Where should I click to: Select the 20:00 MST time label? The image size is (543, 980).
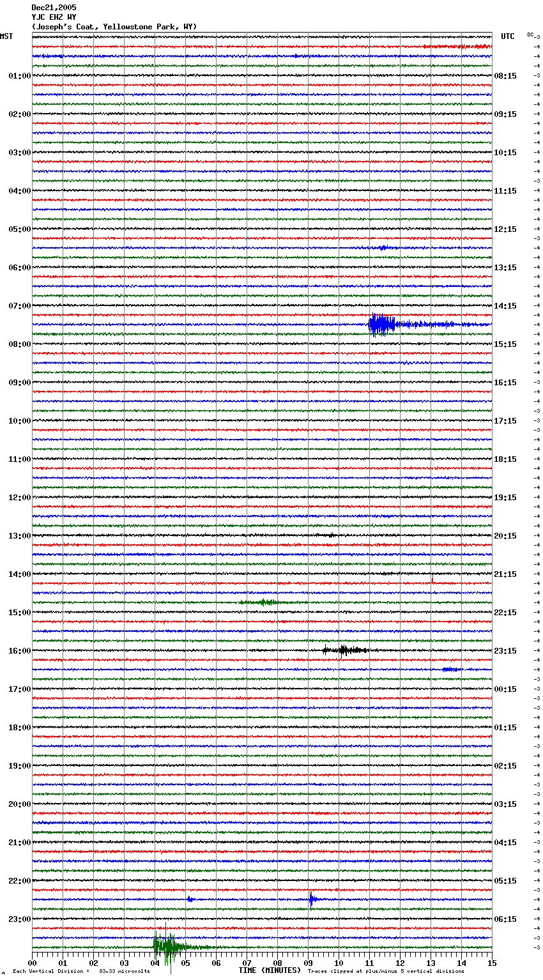tap(20, 804)
